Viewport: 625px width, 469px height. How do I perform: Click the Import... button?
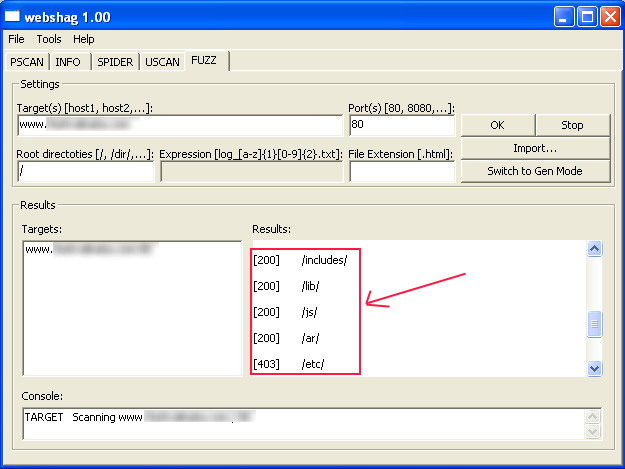[x=535, y=148]
